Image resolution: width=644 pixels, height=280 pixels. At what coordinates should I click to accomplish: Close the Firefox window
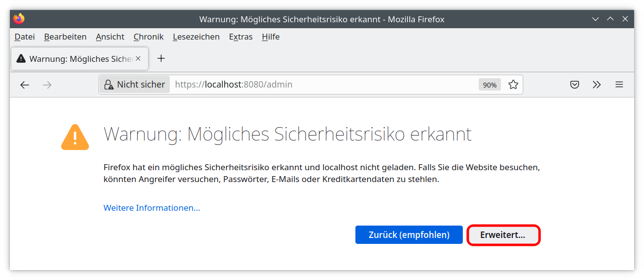[625, 19]
